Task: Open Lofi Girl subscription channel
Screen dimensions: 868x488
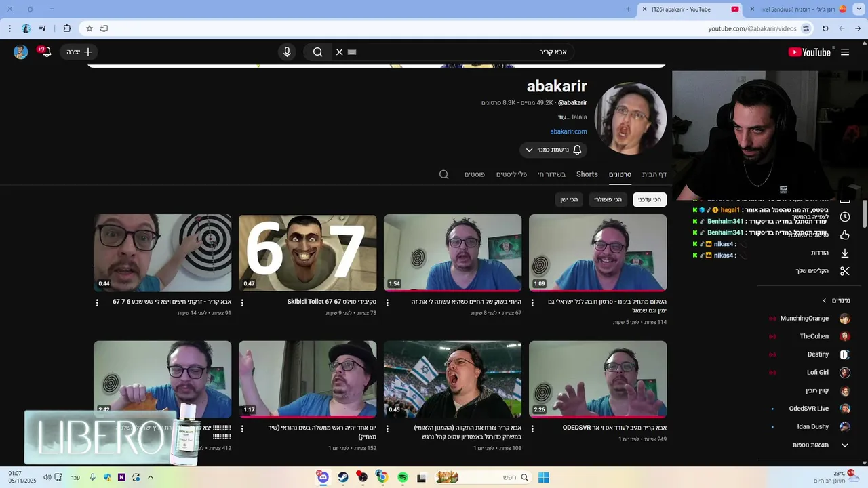Action: click(x=810, y=373)
